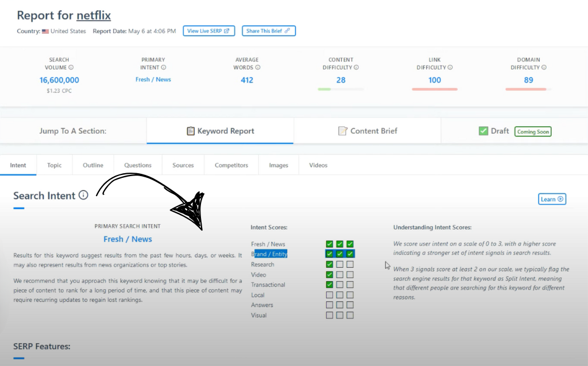Click third Fresh / News score checkbox

coord(350,244)
